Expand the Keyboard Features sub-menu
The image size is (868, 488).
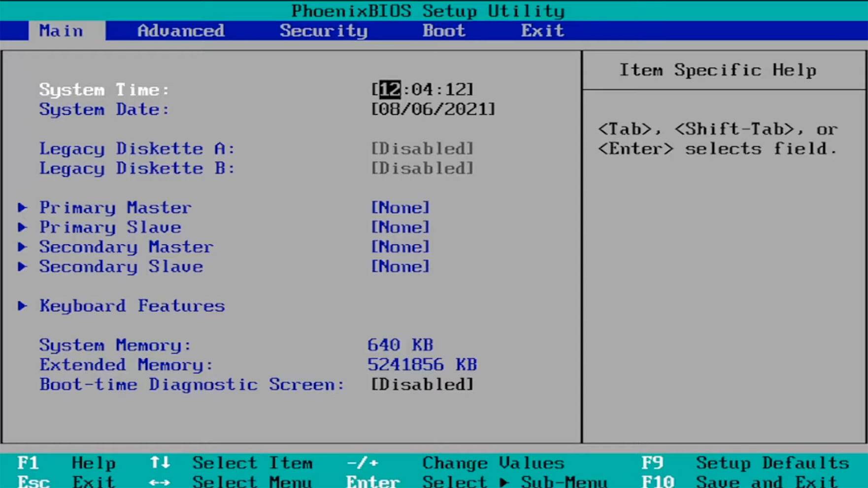click(x=132, y=305)
